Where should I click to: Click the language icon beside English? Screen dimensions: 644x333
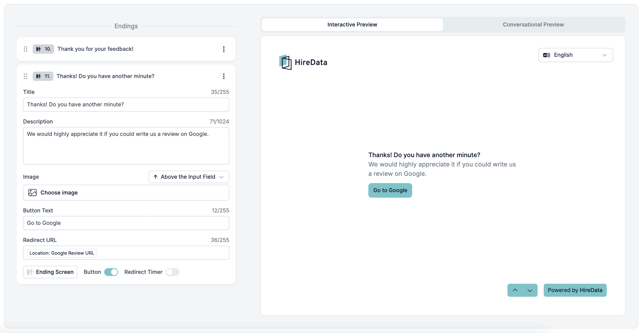(547, 55)
